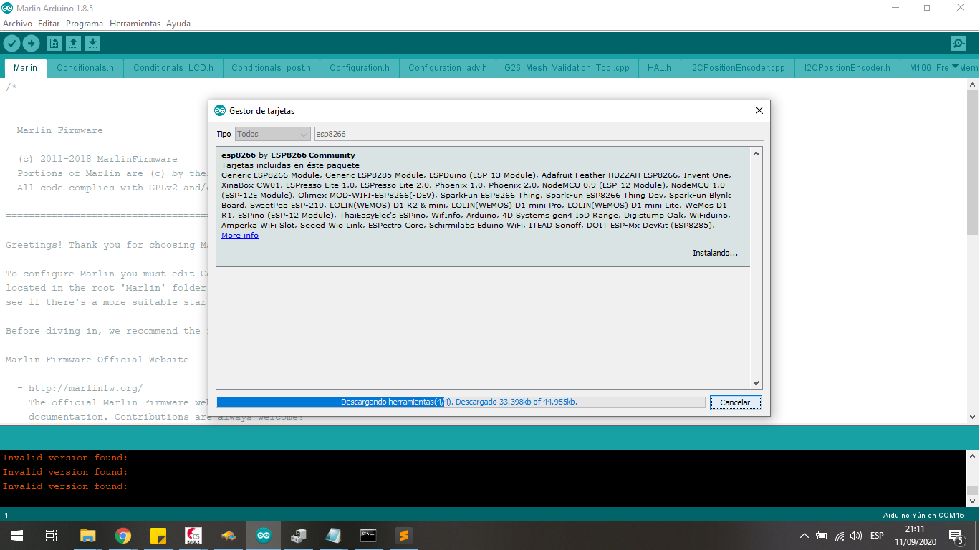Click the Arduino icon on the taskbar

coord(264,536)
